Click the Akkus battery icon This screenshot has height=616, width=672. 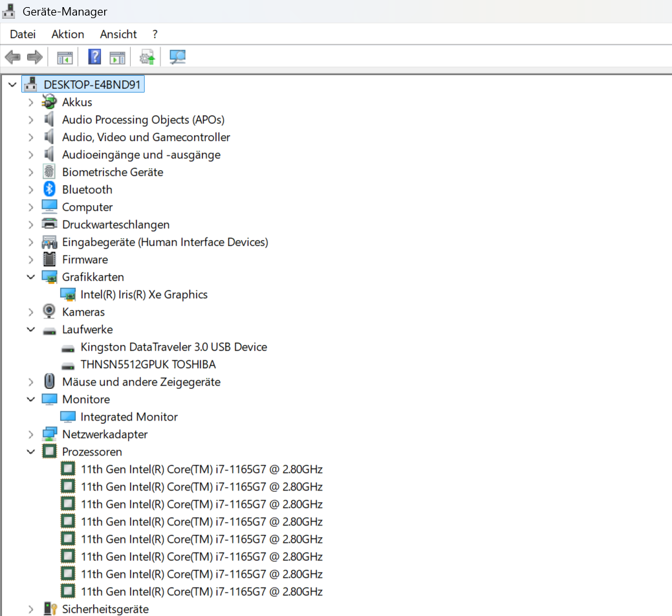coord(49,102)
